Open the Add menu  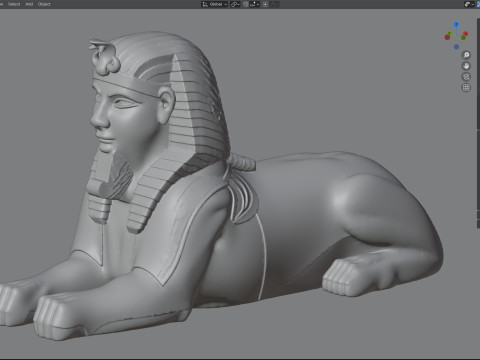pyautogui.click(x=29, y=4)
